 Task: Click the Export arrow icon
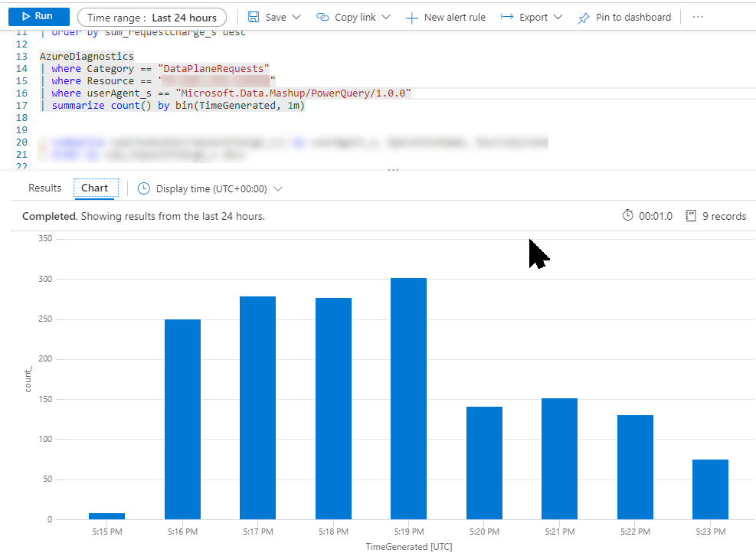pos(506,17)
